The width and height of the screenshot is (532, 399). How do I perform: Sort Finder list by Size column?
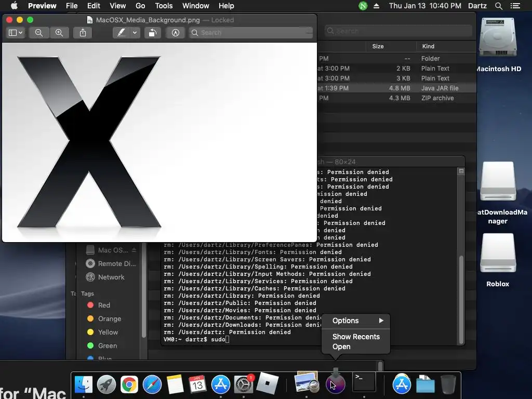(x=378, y=46)
